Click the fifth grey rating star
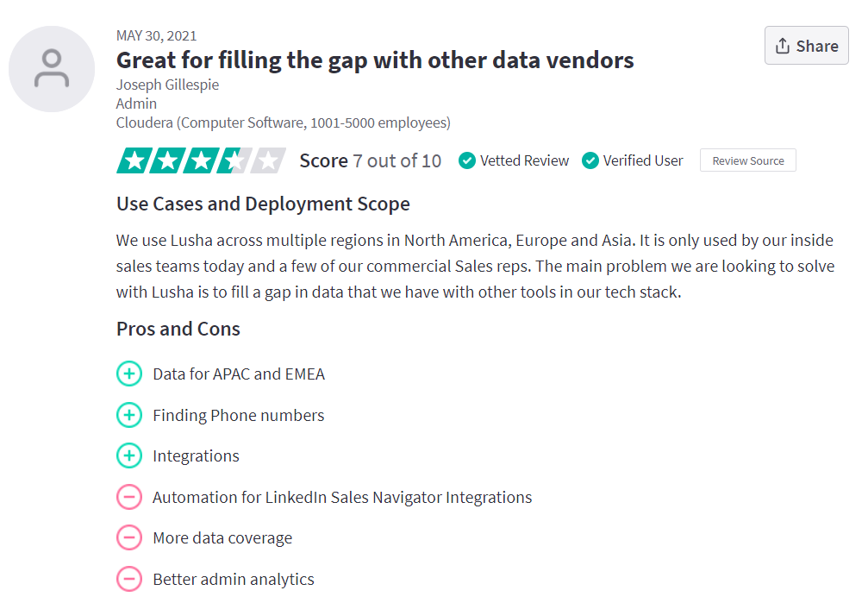The width and height of the screenshot is (868, 603). (x=268, y=160)
